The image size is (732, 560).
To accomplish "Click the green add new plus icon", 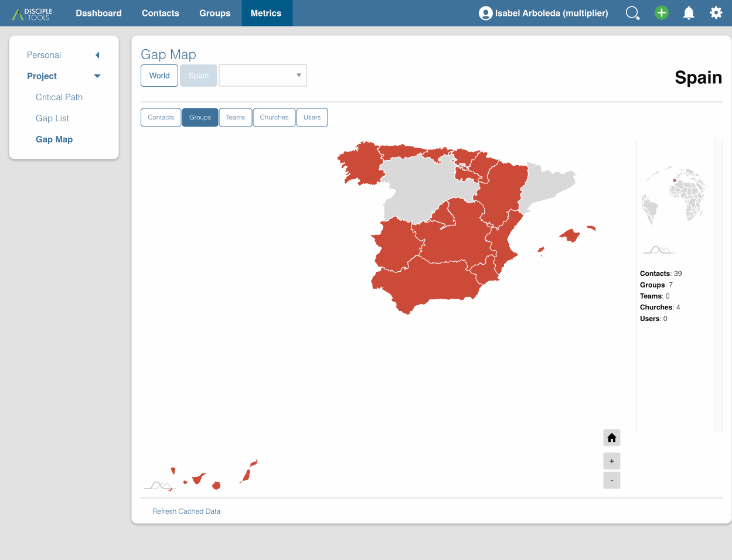I will tap(662, 12).
